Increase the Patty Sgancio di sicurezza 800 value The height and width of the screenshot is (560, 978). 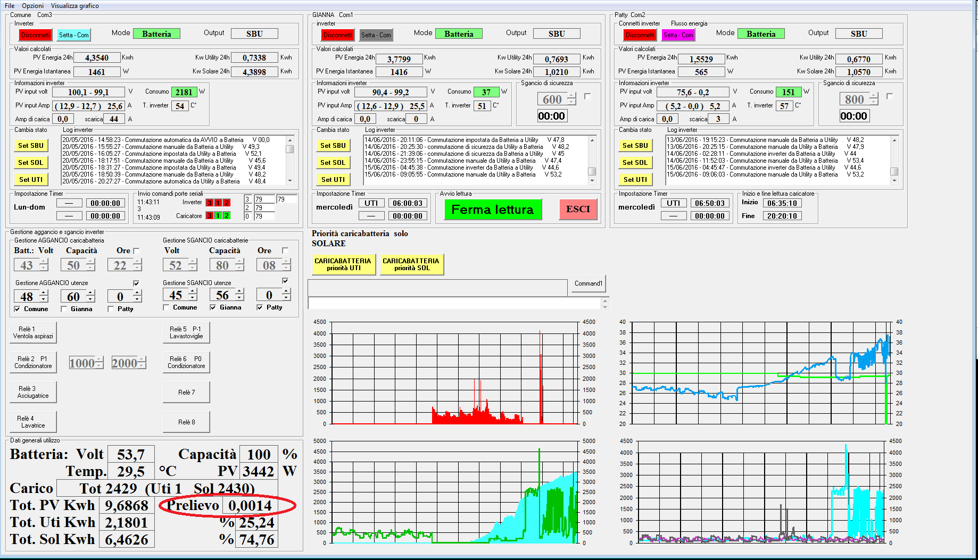pos(874,96)
